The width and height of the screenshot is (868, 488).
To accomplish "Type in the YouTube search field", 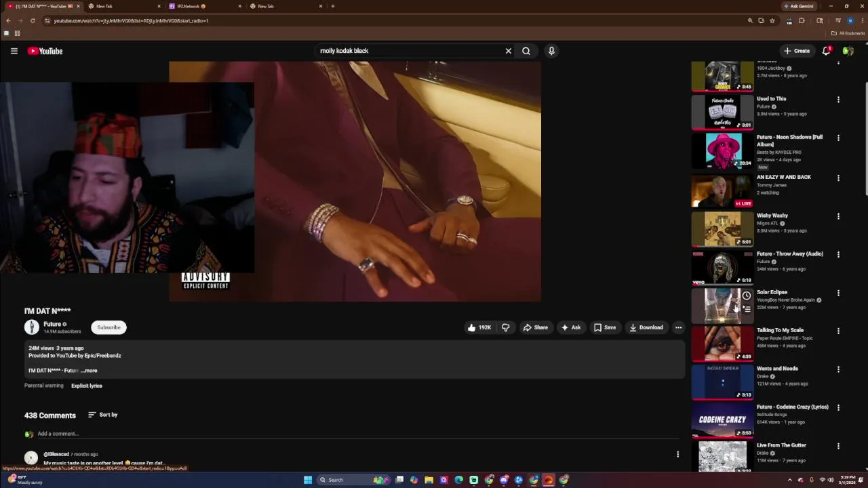I will [410, 51].
